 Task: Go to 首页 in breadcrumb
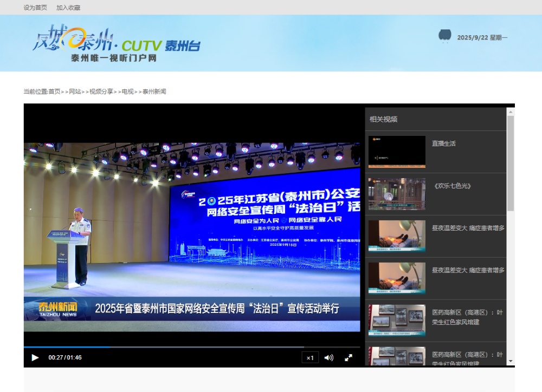pos(54,92)
